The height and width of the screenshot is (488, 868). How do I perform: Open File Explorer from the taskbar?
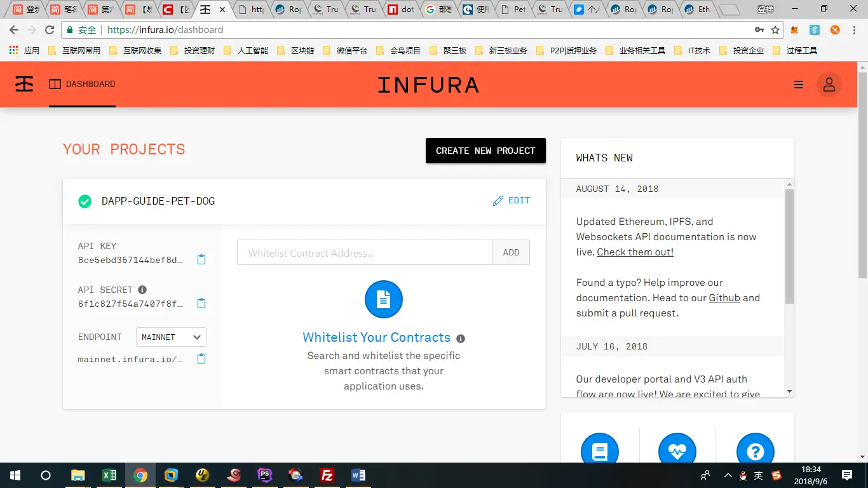[x=78, y=475]
